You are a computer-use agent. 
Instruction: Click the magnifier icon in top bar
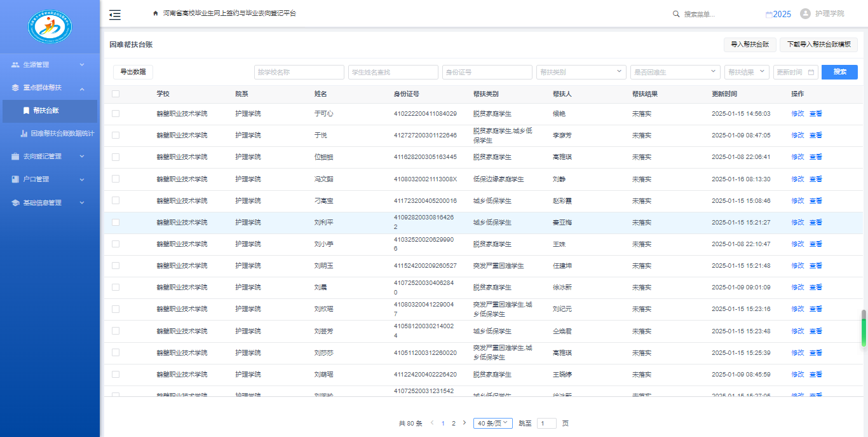(x=676, y=14)
